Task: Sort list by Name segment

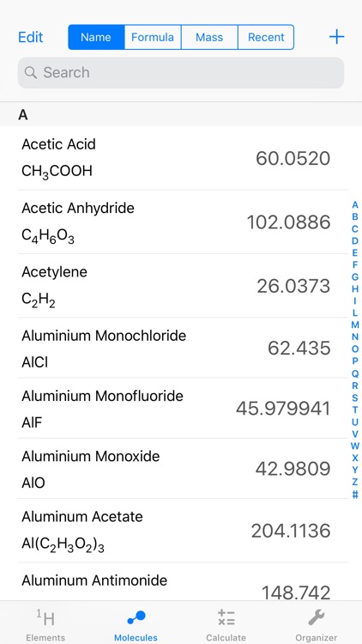Action: point(96,37)
